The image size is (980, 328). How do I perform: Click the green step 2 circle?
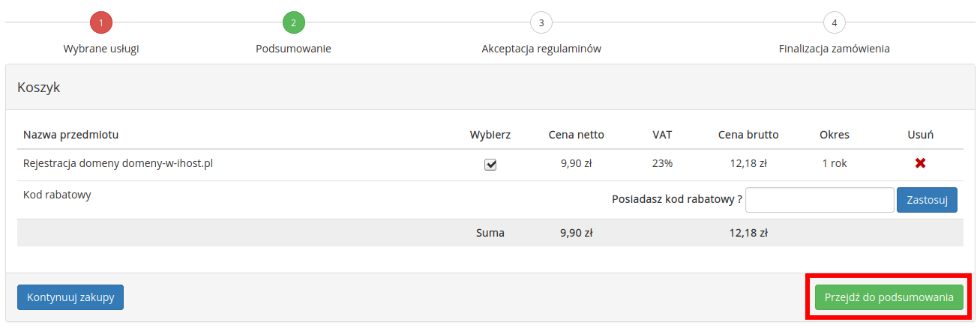pos(293,22)
